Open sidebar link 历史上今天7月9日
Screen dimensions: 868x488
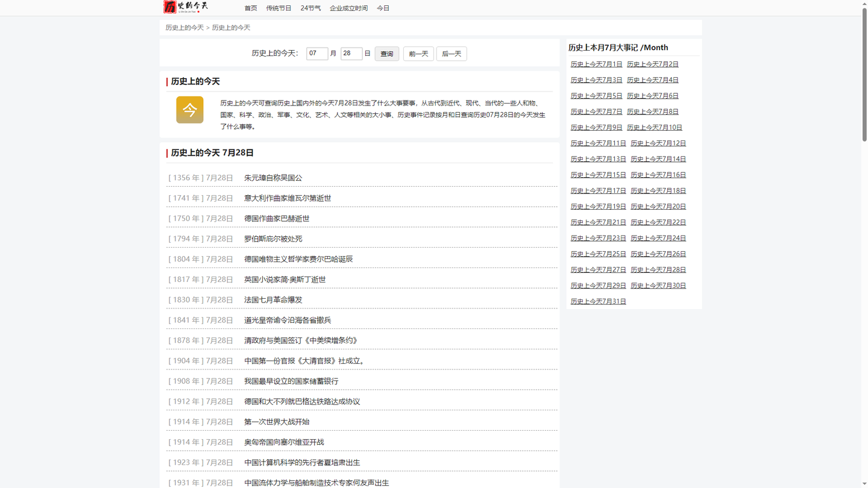596,127
